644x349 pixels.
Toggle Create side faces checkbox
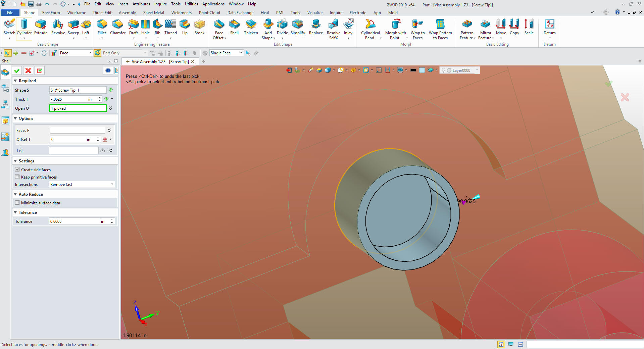click(17, 169)
